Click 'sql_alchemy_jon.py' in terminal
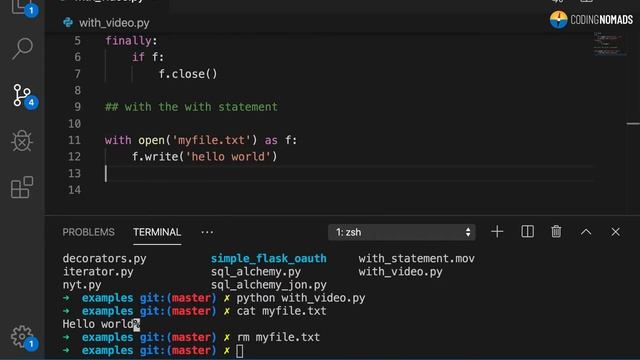The height and width of the screenshot is (360, 640). point(269,284)
